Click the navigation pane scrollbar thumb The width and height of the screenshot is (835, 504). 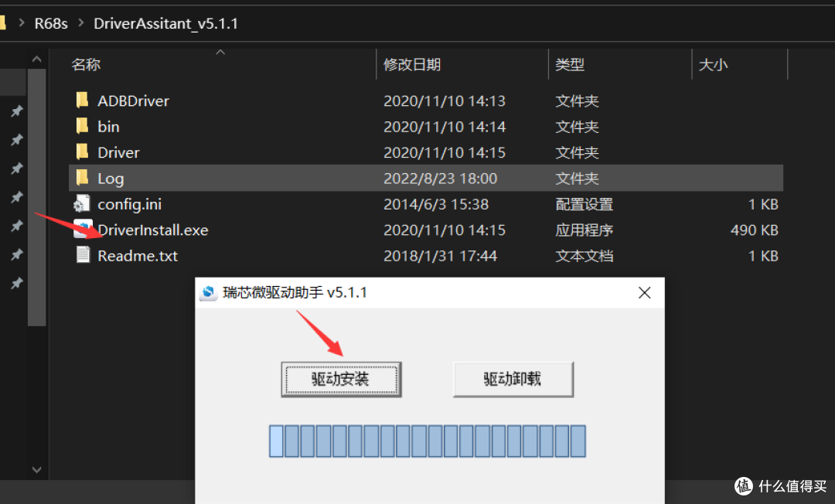coord(37,197)
